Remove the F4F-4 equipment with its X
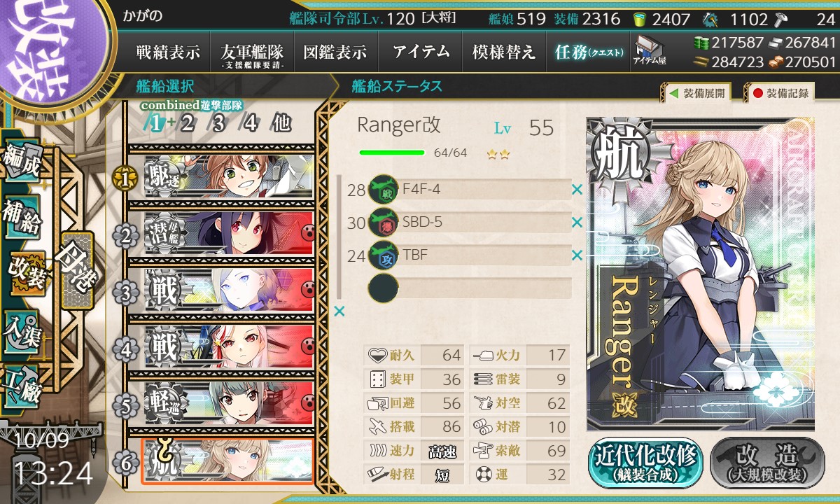 (577, 189)
